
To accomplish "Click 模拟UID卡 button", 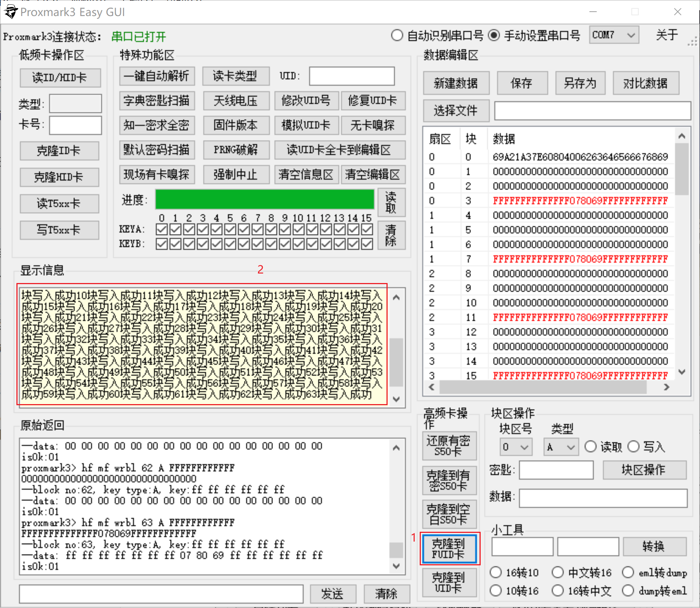I will coord(307,125).
